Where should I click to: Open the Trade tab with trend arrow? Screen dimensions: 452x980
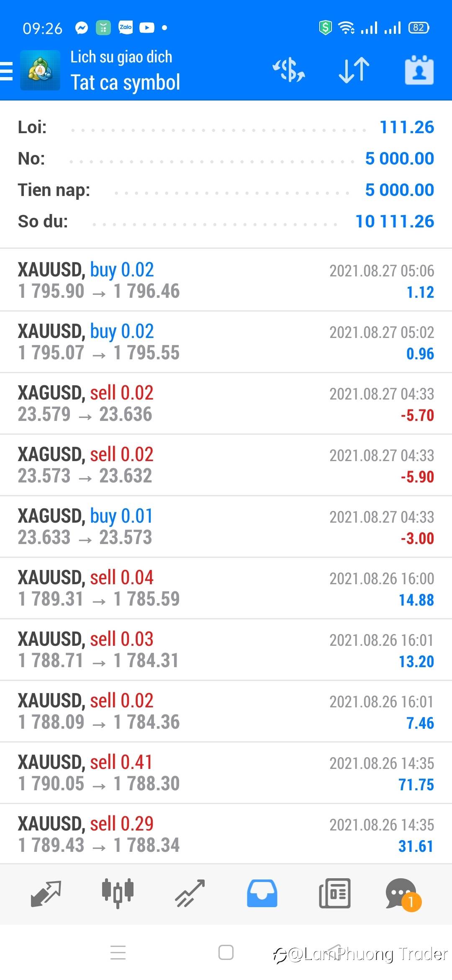pyautogui.click(x=190, y=893)
